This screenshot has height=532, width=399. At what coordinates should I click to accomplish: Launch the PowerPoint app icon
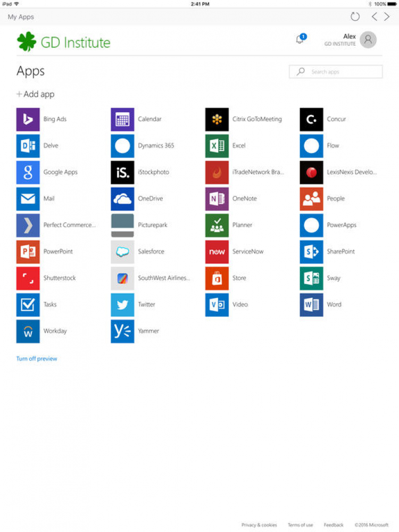28,252
